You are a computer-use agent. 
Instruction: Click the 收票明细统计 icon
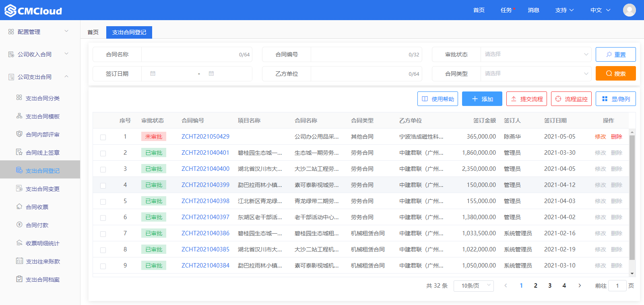tap(19, 243)
